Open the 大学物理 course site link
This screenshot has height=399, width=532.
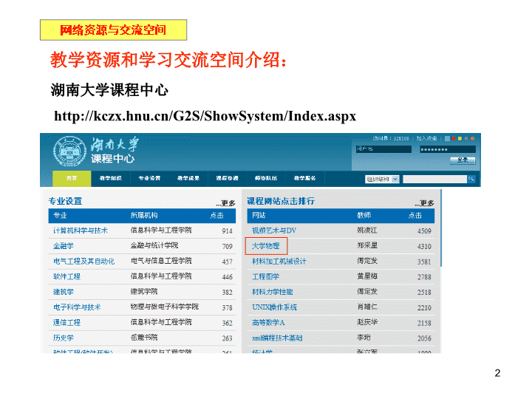[x=266, y=246]
